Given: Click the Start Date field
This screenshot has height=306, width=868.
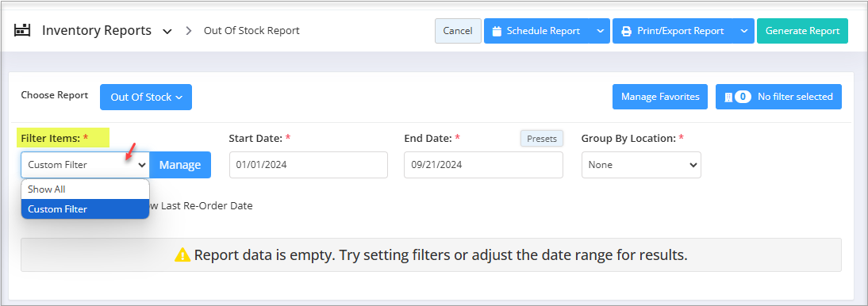Looking at the screenshot, I should click(x=309, y=165).
